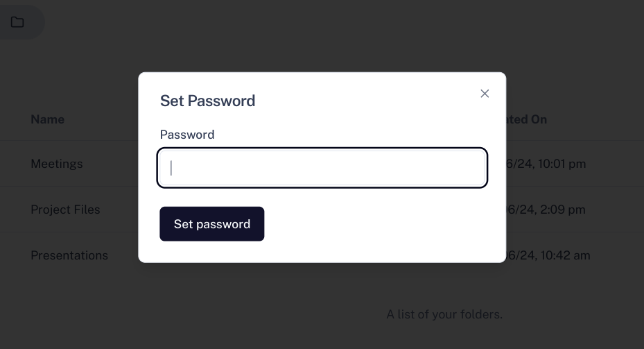Click the Meetings date ending 10:01 pm

(546, 164)
